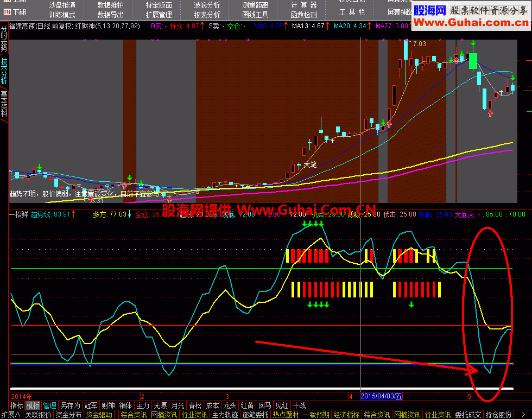
Task: Switch to 基本资料 side tab
Action: [4, 103]
